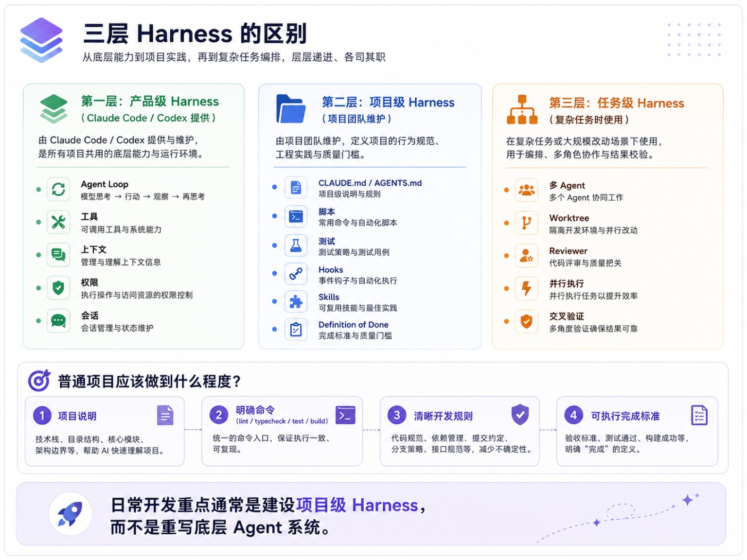Click the 交叉验证 orange shield icon
The image size is (747, 560).
click(x=527, y=321)
